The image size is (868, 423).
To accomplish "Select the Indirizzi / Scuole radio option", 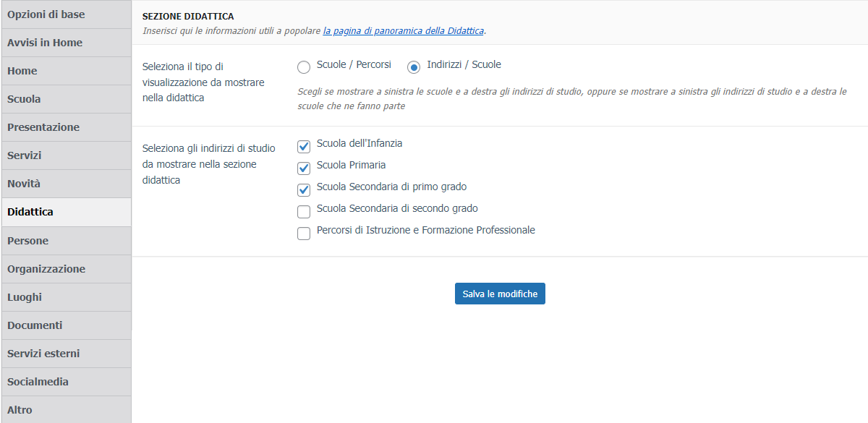I will 414,67.
